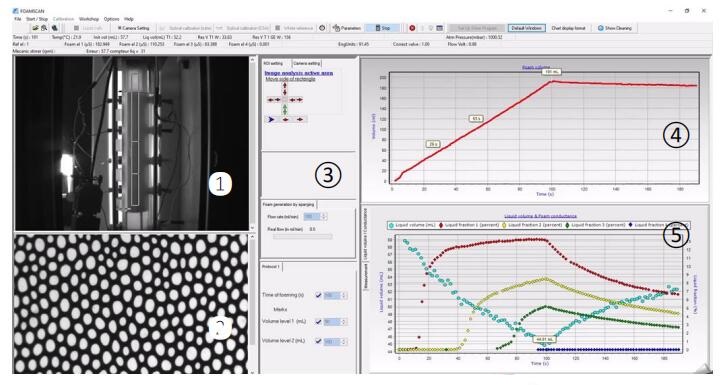Click the Camera Setting toolbar button
Viewport: 725px width, 385px height.
pyautogui.click(x=133, y=28)
